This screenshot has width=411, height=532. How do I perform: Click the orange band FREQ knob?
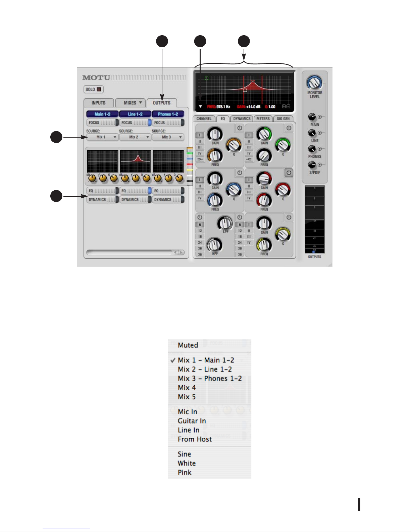point(214,155)
